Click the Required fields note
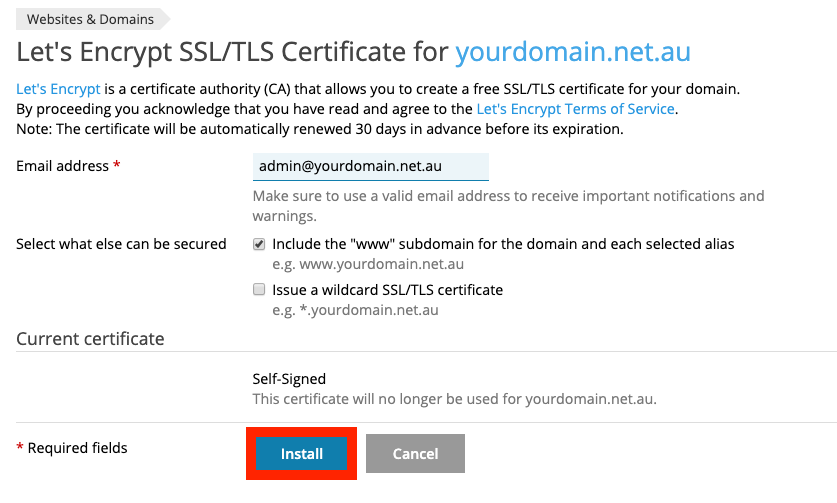Viewport: 837px width, 503px height. [72, 447]
